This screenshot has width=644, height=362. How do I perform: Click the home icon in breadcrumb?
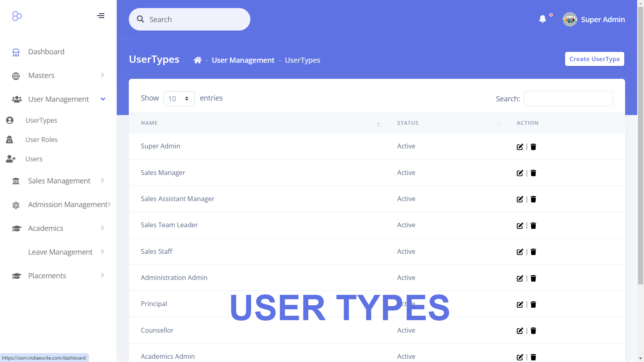[x=197, y=60]
